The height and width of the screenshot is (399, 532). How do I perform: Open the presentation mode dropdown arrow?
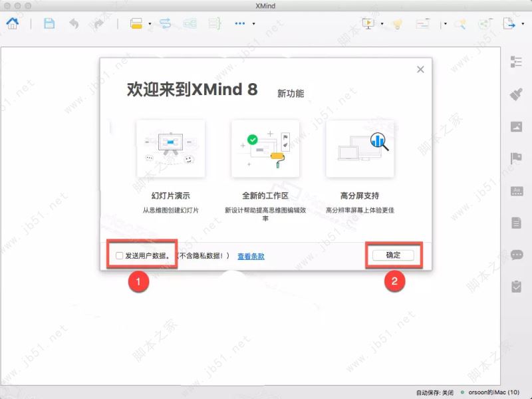[x=382, y=24]
